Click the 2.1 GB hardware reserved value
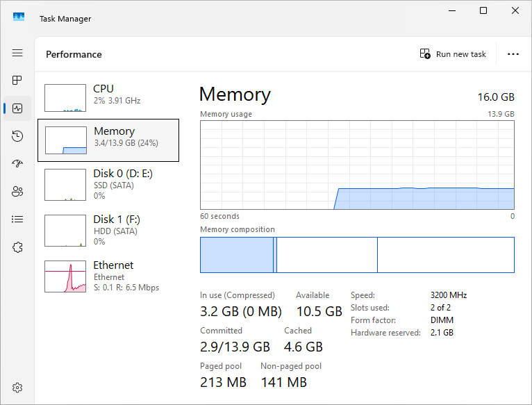This screenshot has height=405, width=532. [442, 333]
